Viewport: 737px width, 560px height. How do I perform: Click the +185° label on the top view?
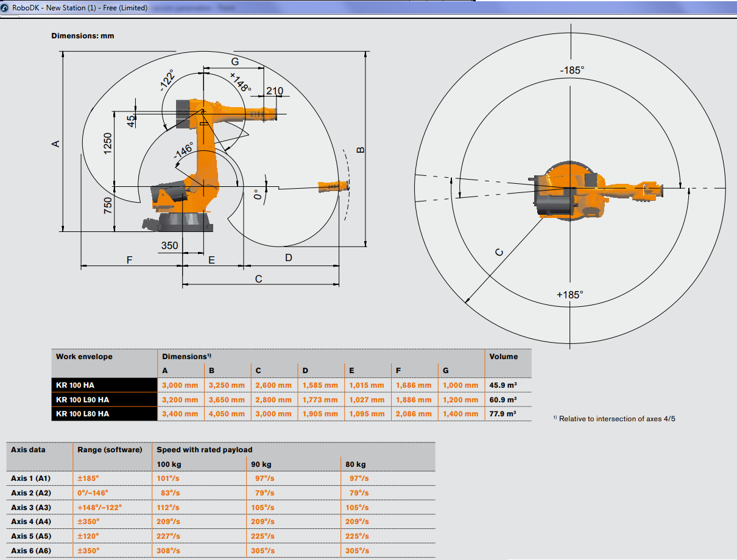point(569,295)
